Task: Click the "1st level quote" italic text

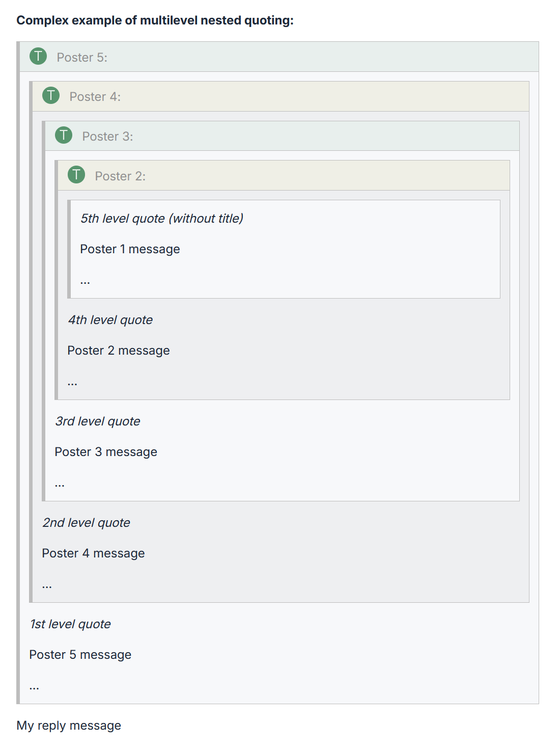Action: point(70,624)
